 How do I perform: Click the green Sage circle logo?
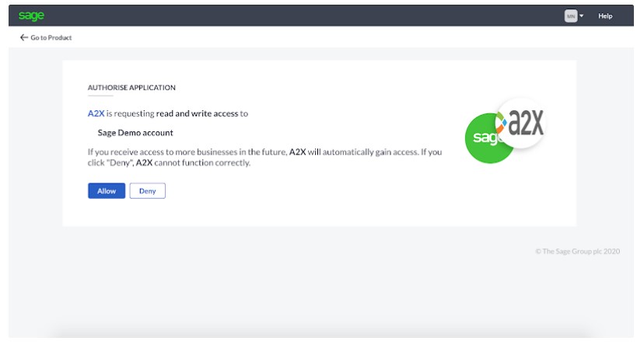coord(487,138)
